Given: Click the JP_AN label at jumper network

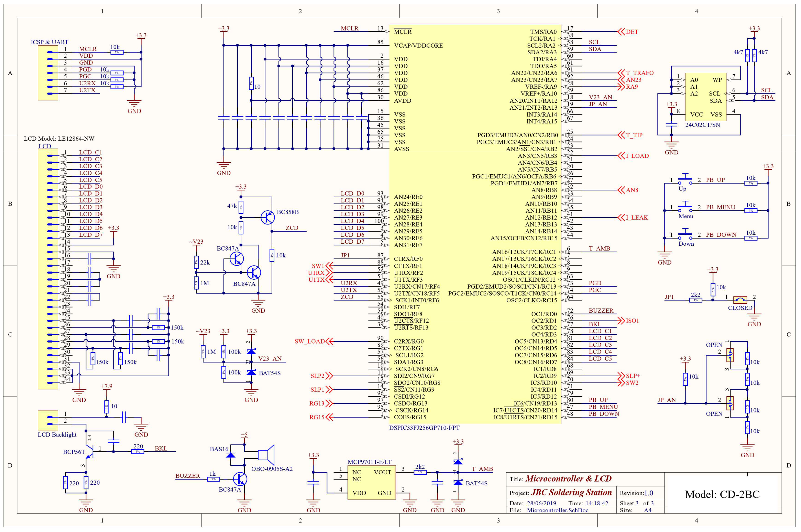Looking at the screenshot, I should 667,400.
